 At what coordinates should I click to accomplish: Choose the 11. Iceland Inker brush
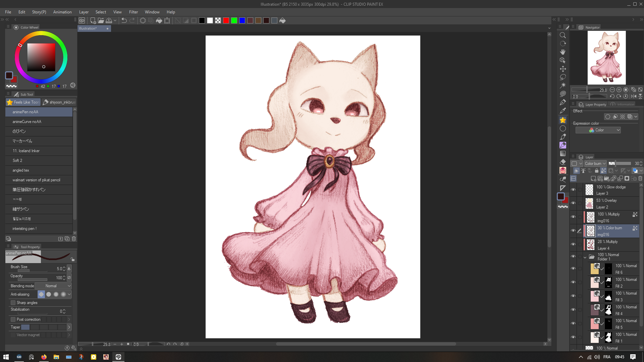(x=39, y=151)
